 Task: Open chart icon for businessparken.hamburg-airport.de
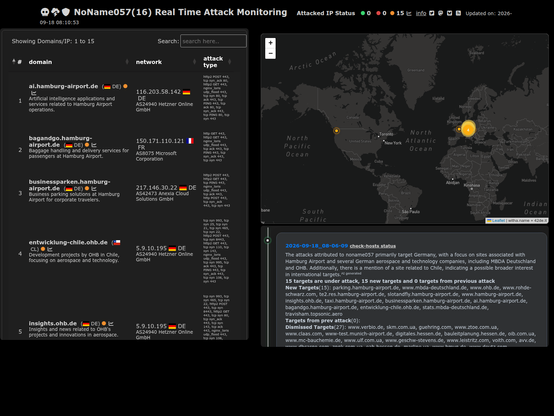point(94,188)
